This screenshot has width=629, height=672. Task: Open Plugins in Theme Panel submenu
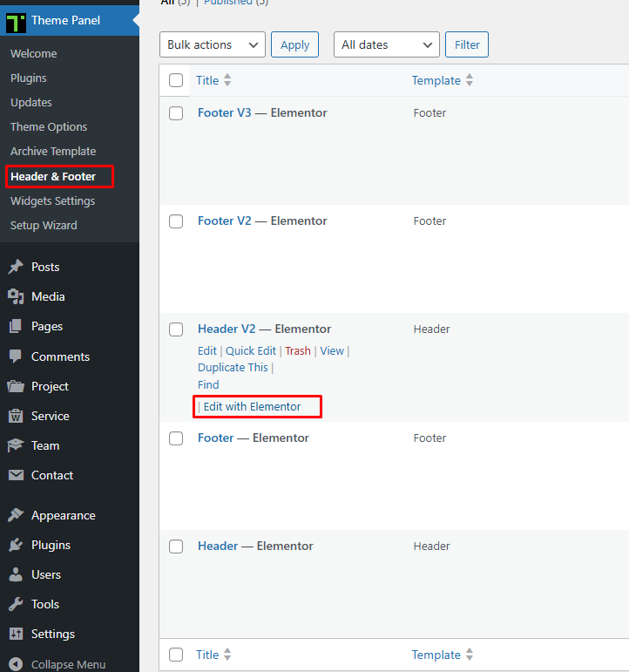(x=29, y=78)
